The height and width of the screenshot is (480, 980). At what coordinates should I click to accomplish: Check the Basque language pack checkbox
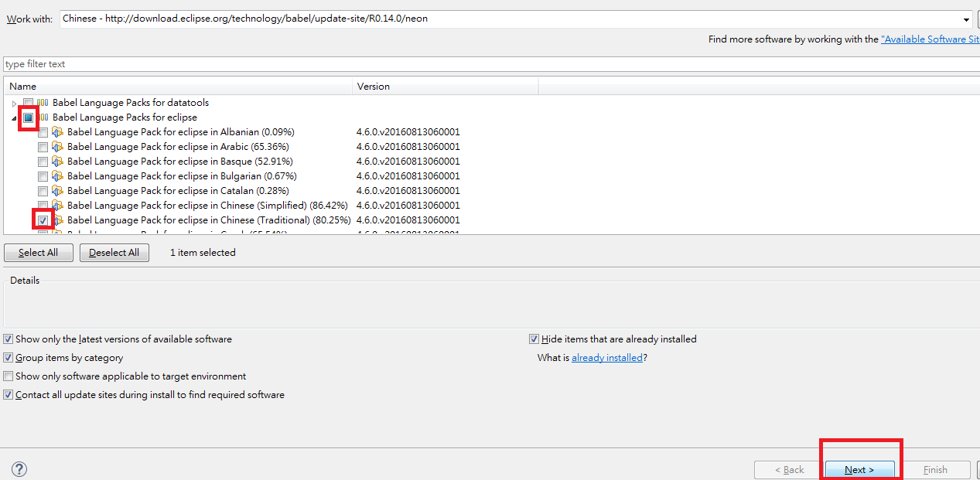(43, 162)
